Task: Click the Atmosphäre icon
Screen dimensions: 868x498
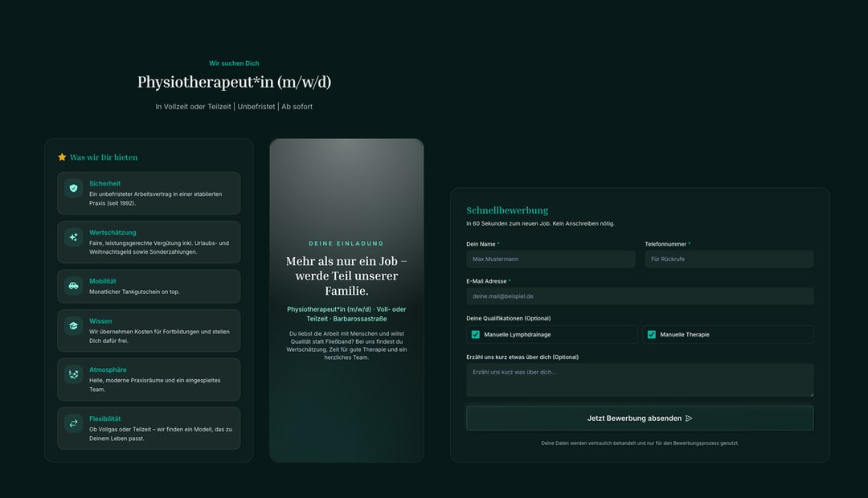Action: 74,374
